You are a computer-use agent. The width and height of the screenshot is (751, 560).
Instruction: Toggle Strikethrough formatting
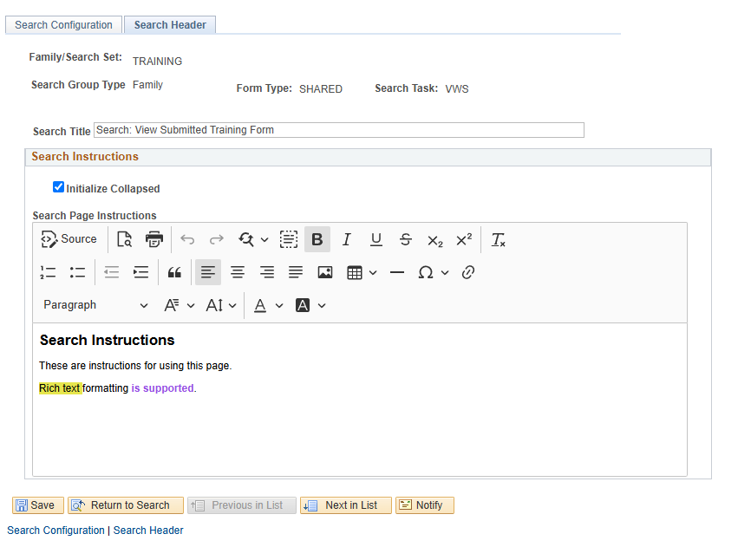405,239
